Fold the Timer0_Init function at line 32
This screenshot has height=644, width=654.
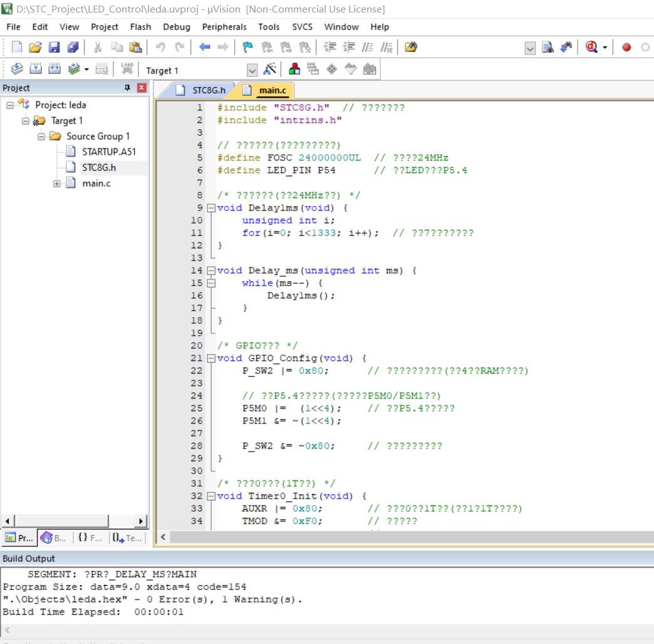tap(211, 496)
